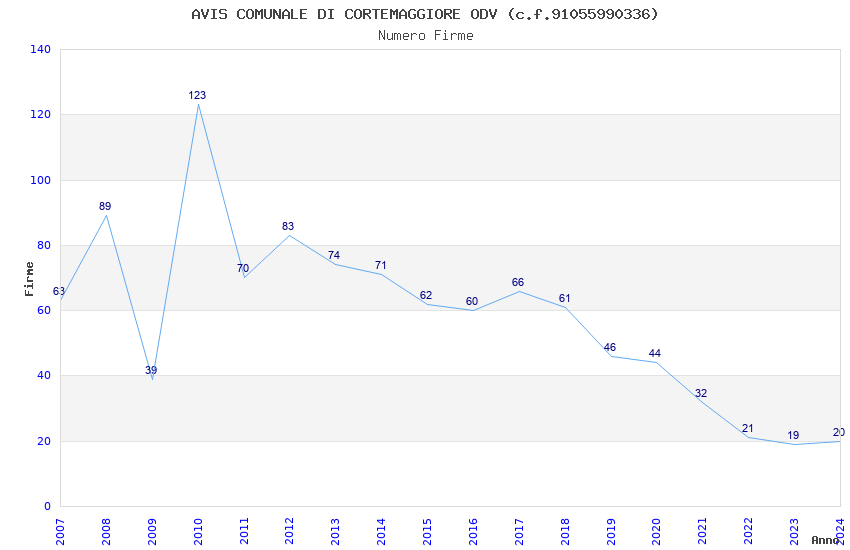Viewport: 850px width, 550px height.
Task: Click the x-axis year 2020
Action: point(656,532)
